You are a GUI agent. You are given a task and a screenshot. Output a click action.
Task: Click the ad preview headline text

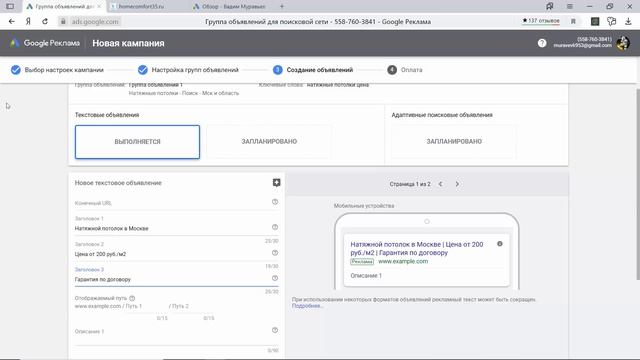click(417, 248)
